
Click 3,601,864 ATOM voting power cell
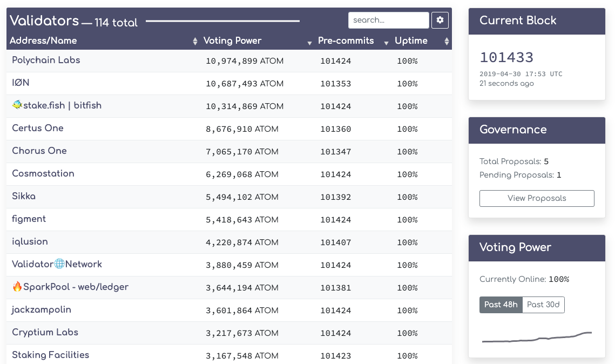(242, 311)
